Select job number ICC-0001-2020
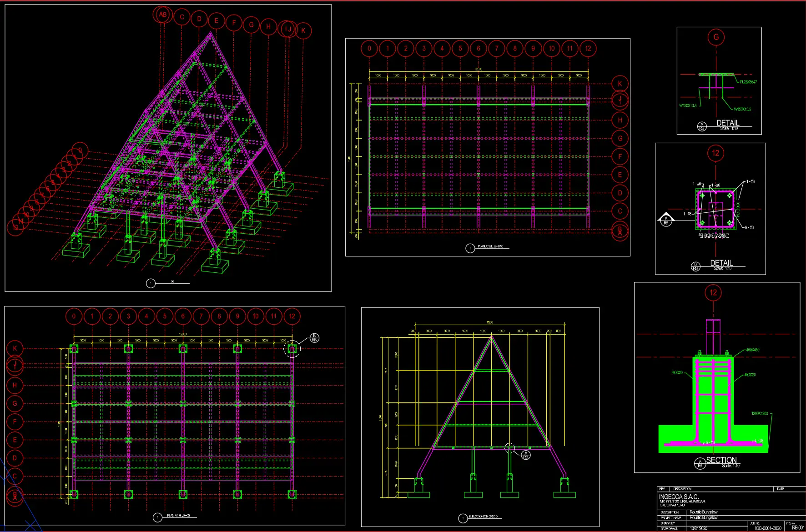This screenshot has width=806, height=532. (768, 528)
